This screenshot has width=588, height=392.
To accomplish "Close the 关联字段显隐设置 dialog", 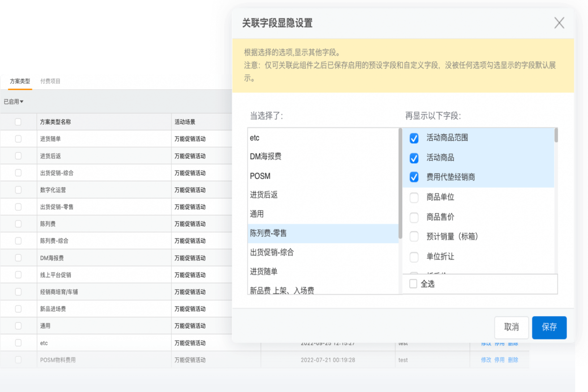I will (559, 23).
